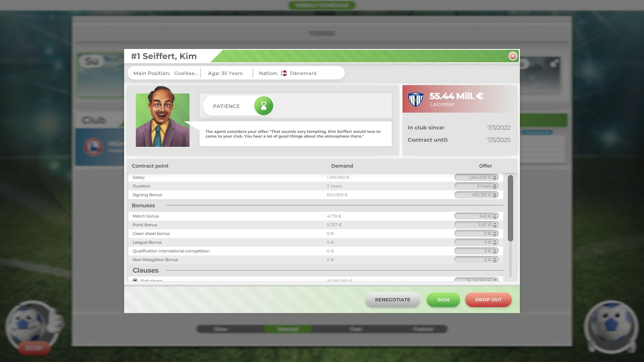Click RENEGOTIATE to adjust the offer
The image size is (644, 362).
point(392,299)
